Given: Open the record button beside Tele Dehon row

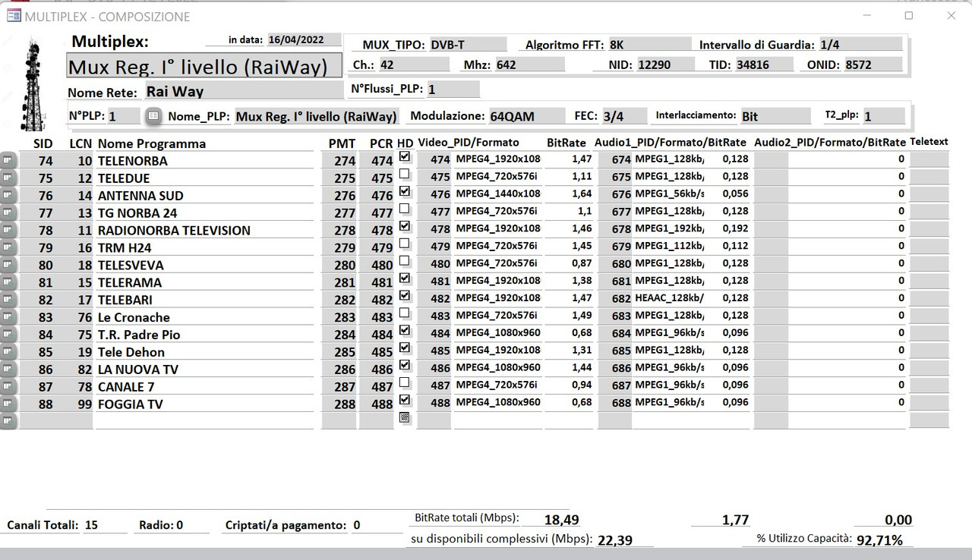Looking at the screenshot, I should click(x=8, y=352).
